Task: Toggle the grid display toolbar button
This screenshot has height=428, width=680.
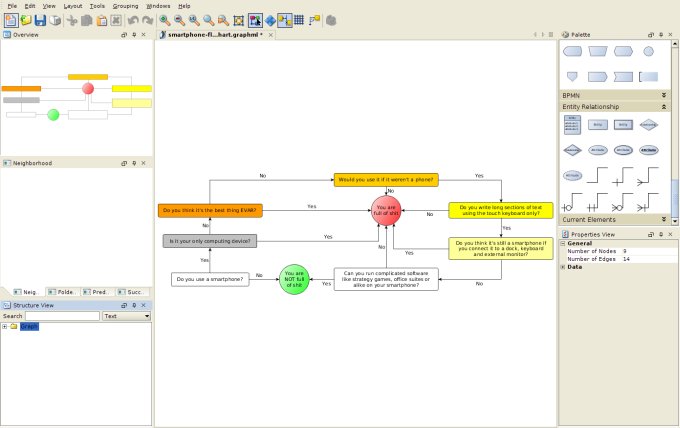Action: click(x=299, y=20)
